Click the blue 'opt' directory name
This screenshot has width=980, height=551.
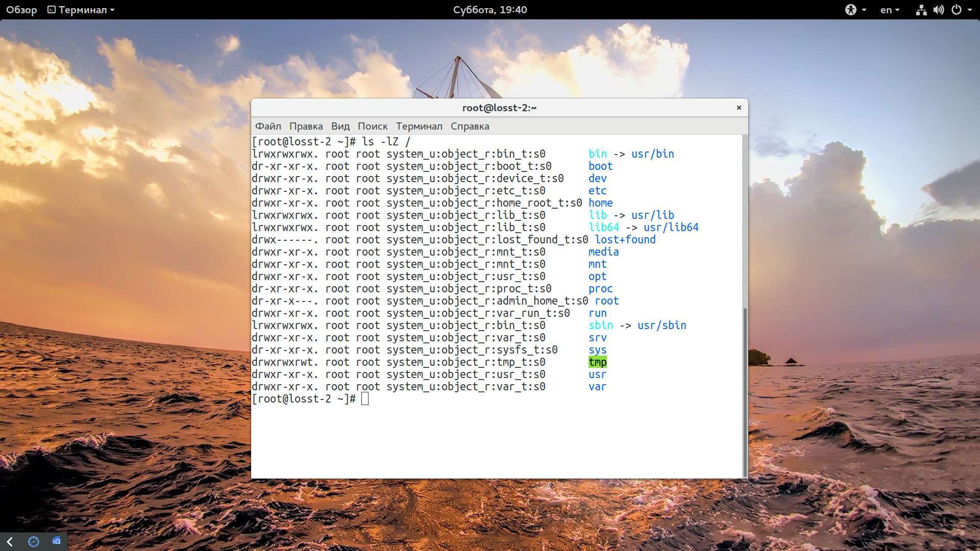coord(598,277)
